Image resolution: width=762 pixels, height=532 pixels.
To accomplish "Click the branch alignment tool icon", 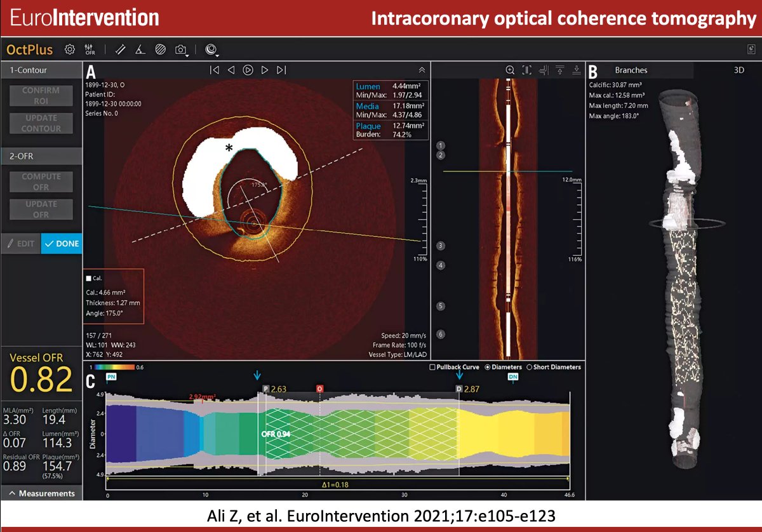I will coord(544,70).
